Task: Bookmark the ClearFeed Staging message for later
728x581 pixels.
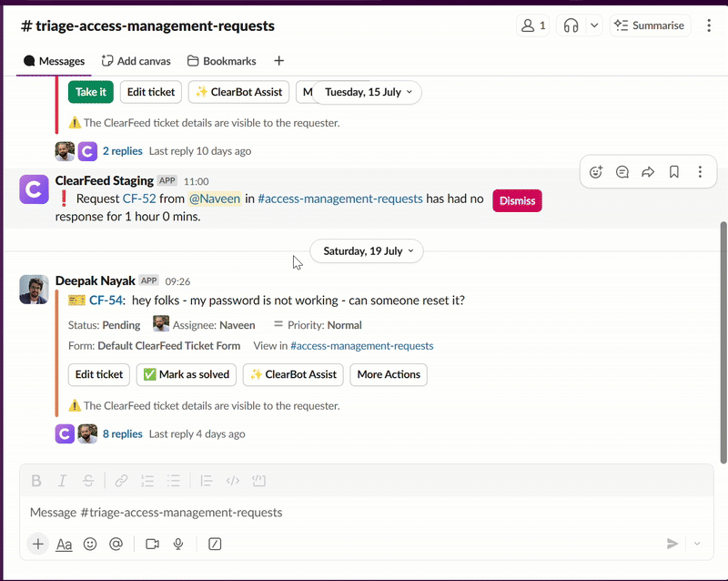Action: pyautogui.click(x=674, y=171)
